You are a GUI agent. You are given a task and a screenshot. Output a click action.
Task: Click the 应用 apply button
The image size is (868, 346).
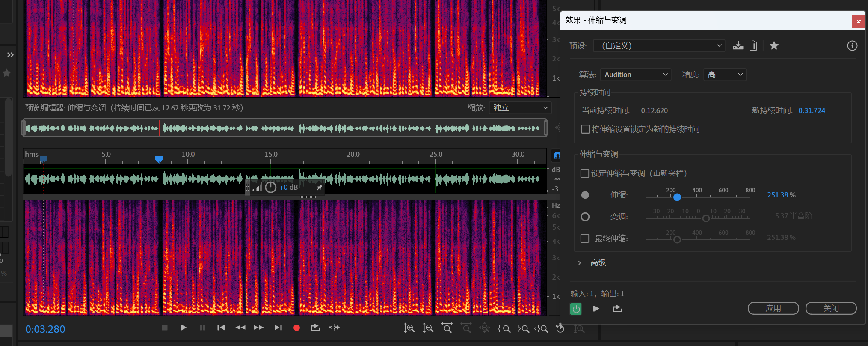[x=773, y=308]
